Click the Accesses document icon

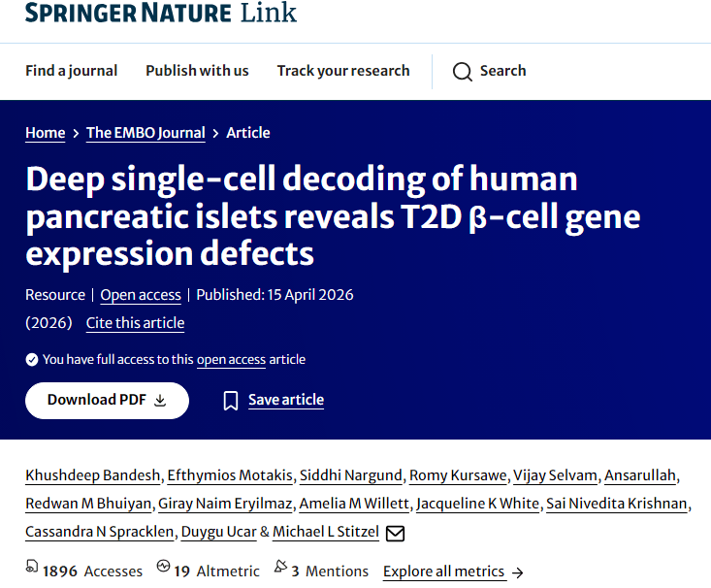32,567
